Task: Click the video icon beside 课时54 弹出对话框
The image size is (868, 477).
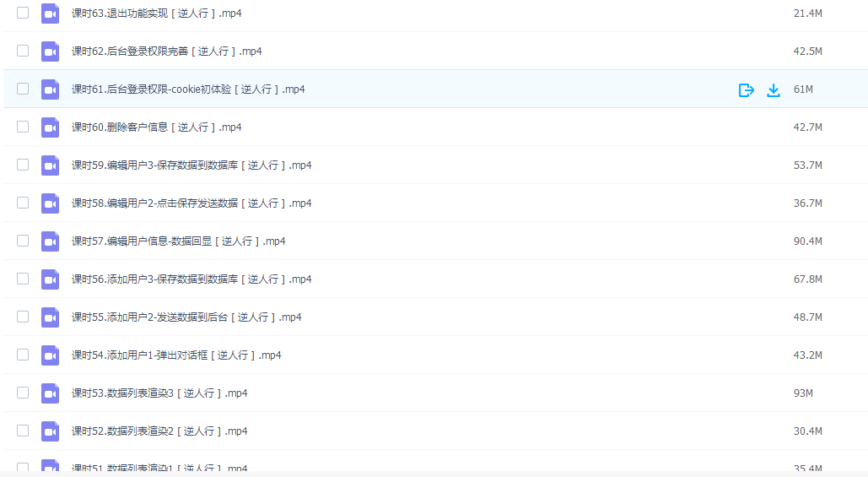Action: click(51, 355)
